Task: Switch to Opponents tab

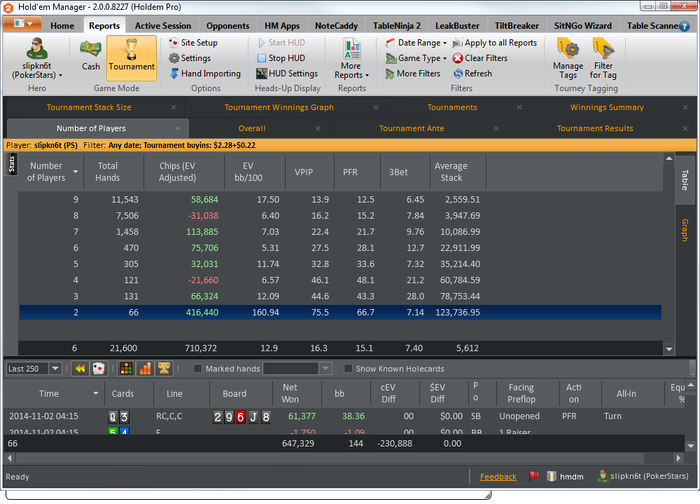Action: (228, 26)
